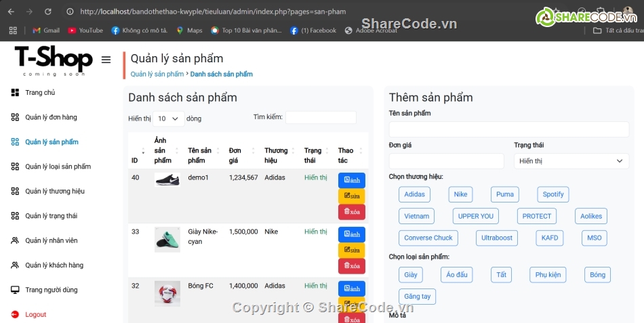Open the Trạng thái dropdown showing Hiển thị

(x=571, y=161)
